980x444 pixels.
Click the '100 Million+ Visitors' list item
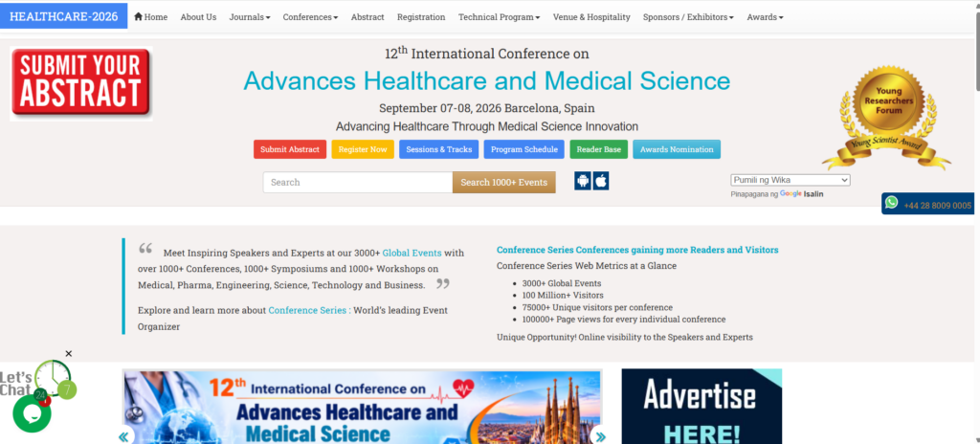[x=563, y=295]
